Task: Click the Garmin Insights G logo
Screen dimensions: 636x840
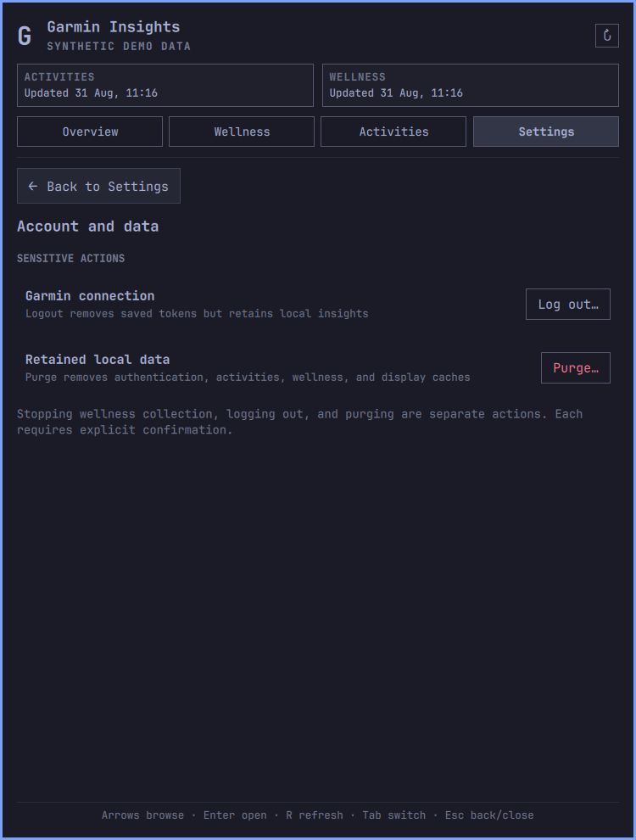Action: point(25,36)
